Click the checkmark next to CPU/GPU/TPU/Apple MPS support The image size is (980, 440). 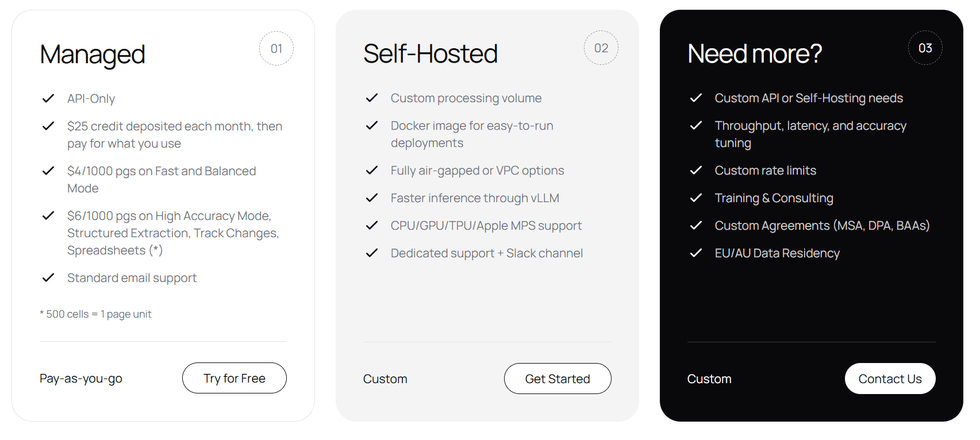(x=372, y=225)
